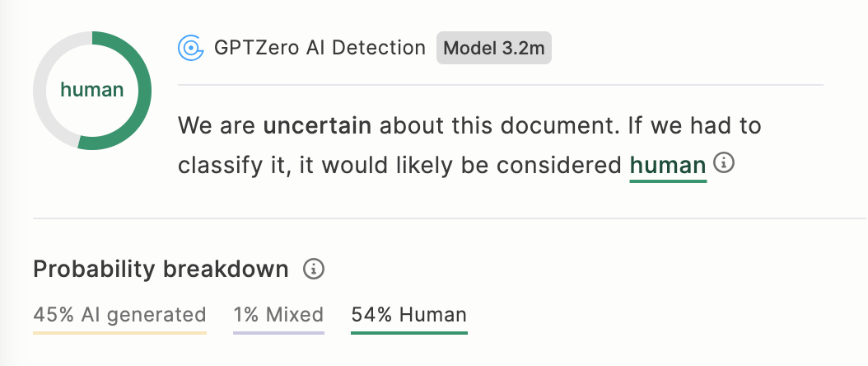Screen dimensions: 868x366
Task: Click the yellow bar under AI generated
Action: 119,333
